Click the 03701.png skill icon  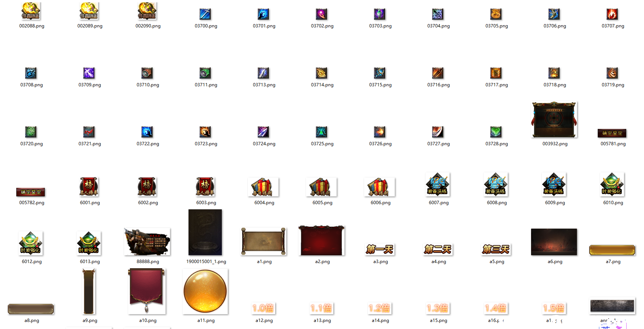[263, 14]
